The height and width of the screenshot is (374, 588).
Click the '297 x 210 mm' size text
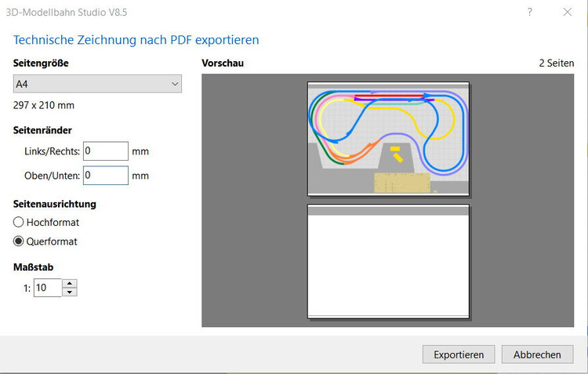[43, 105]
